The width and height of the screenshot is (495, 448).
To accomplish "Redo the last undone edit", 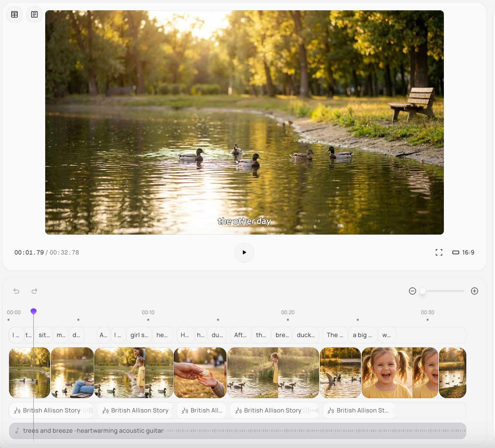I will tap(34, 291).
